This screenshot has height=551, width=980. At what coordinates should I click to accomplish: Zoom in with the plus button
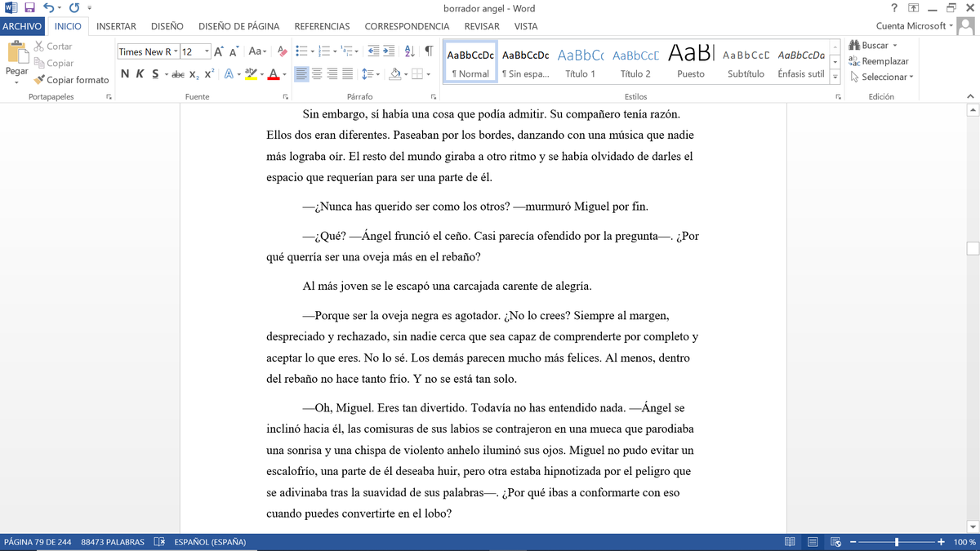point(941,542)
